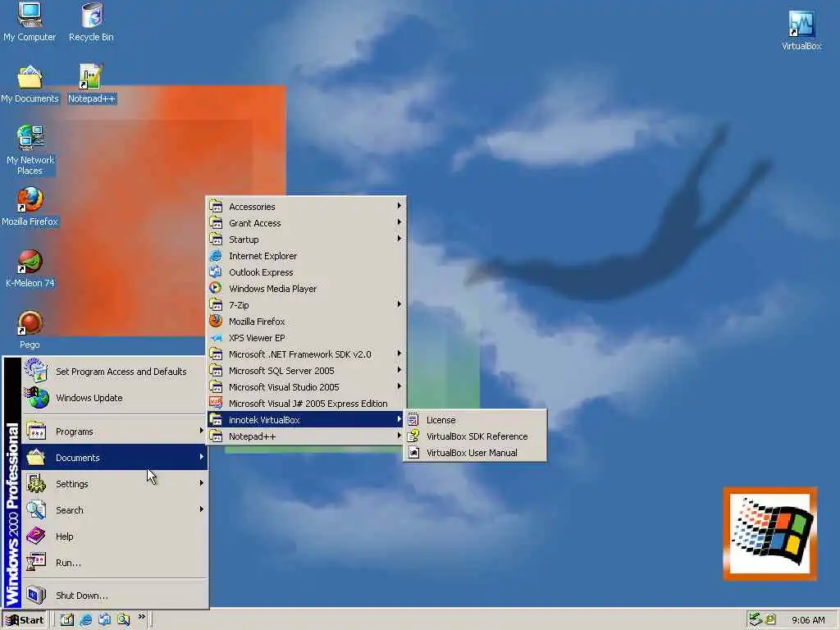Open the Grant Access program folder
The image size is (840, 630).
(x=306, y=223)
